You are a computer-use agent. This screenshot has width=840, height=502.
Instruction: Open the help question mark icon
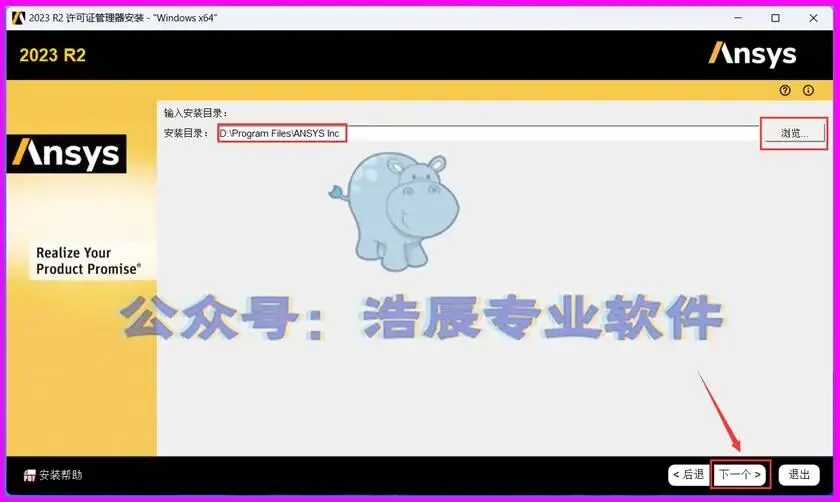pyautogui.click(x=785, y=91)
